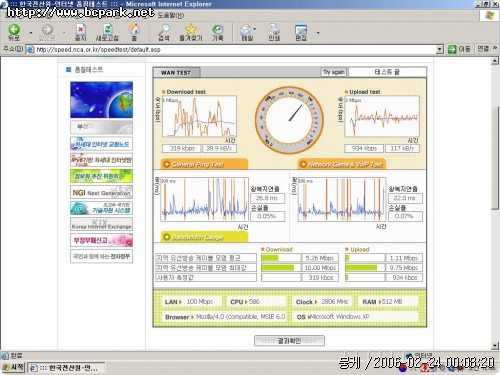Click the Print toolbar icon
Viewport: 500px width, 375px height.
coord(274,32)
